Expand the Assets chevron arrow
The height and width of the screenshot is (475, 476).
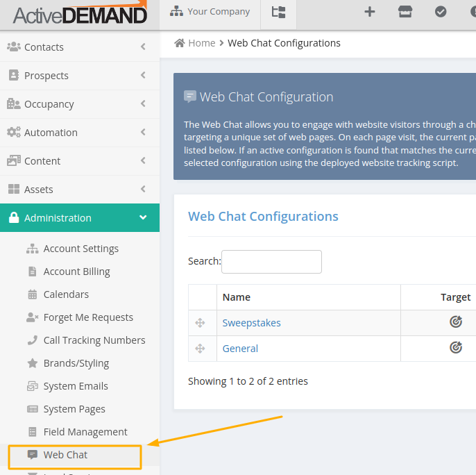[143, 189]
